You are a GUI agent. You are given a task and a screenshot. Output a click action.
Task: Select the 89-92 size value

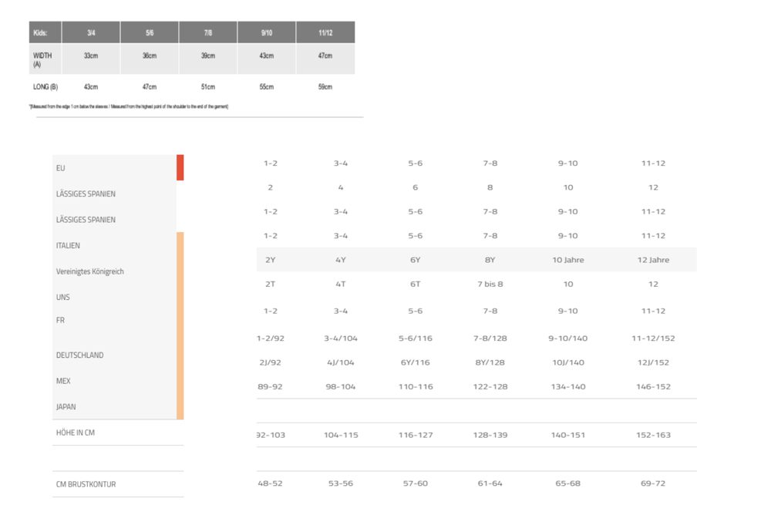pos(271,386)
